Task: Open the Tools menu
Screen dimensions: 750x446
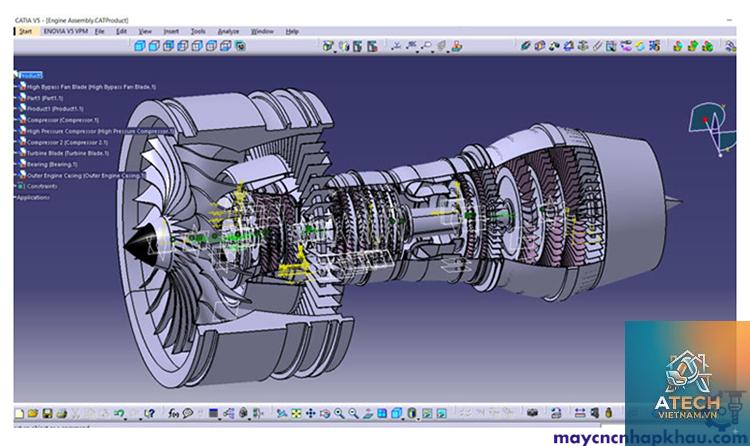Action: click(198, 32)
